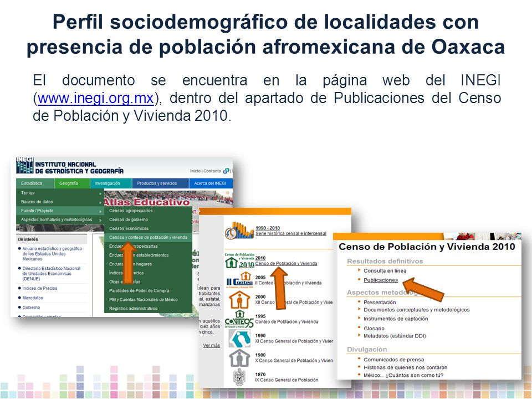Open México... ¿Cuántos son como tú? link

click(403, 375)
